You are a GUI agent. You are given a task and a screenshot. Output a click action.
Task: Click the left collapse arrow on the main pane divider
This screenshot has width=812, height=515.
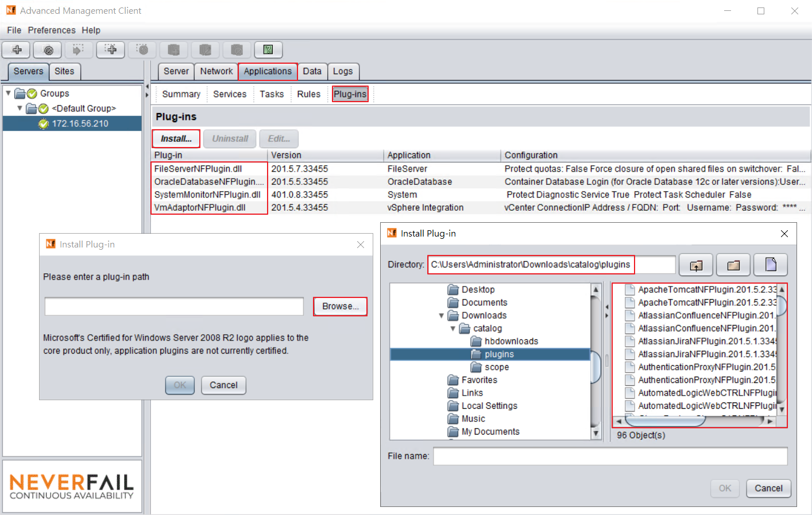pos(147,87)
